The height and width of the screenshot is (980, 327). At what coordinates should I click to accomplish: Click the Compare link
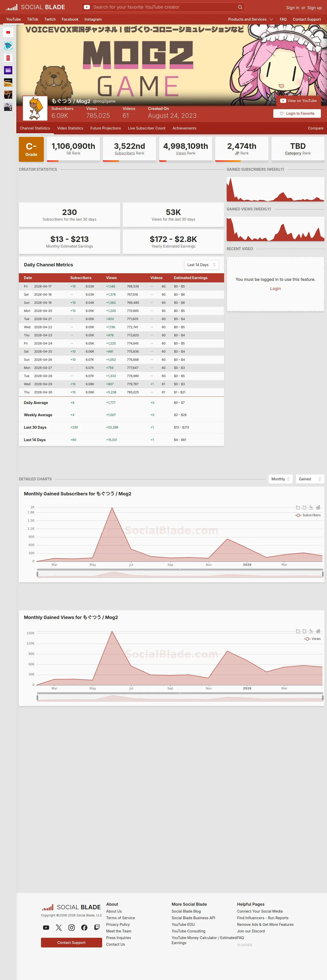[316, 128]
